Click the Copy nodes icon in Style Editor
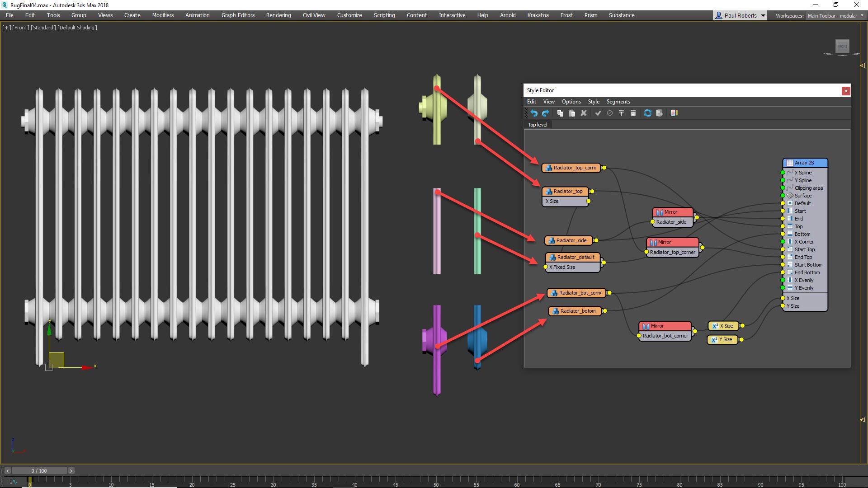The height and width of the screenshot is (488, 868). tap(560, 113)
